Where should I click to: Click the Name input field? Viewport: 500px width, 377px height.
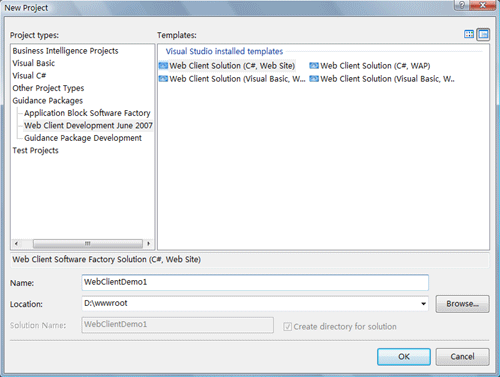(x=255, y=282)
